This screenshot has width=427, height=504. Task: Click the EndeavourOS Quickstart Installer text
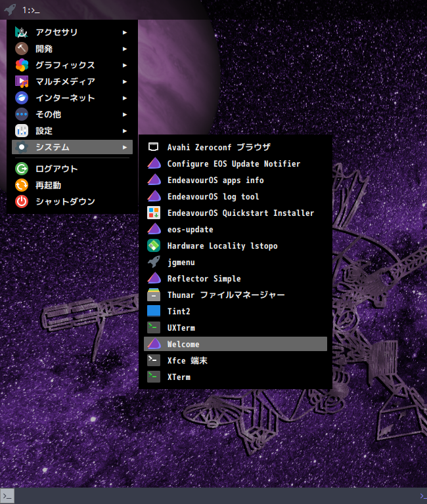(240, 213)
